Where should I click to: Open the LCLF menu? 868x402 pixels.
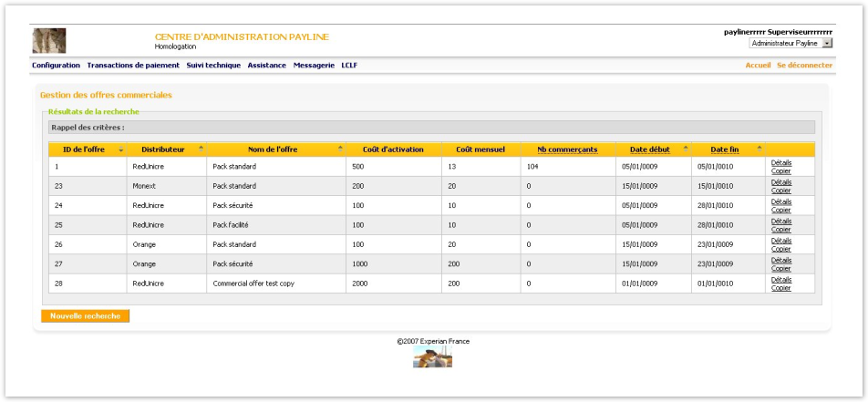349,66
